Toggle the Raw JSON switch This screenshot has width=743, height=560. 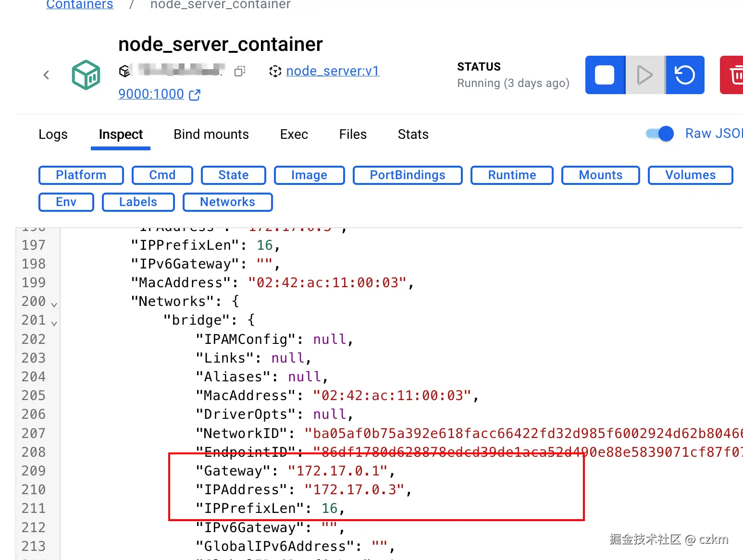pyautogui.click(x=660, y=134)
